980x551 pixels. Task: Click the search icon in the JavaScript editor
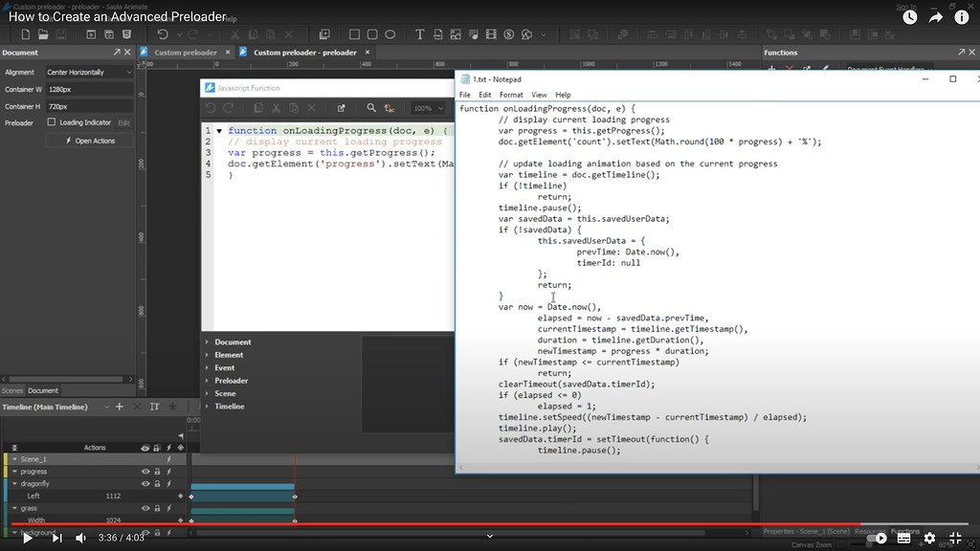371,107
